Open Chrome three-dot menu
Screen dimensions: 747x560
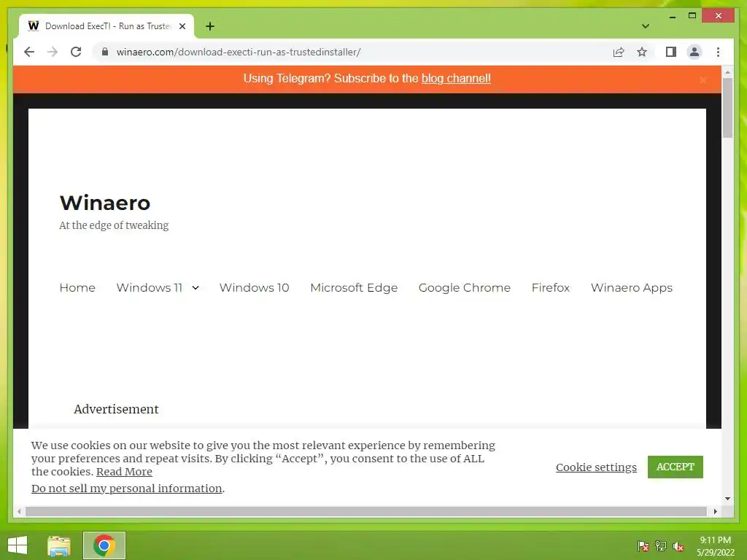(x=718, y=52)
